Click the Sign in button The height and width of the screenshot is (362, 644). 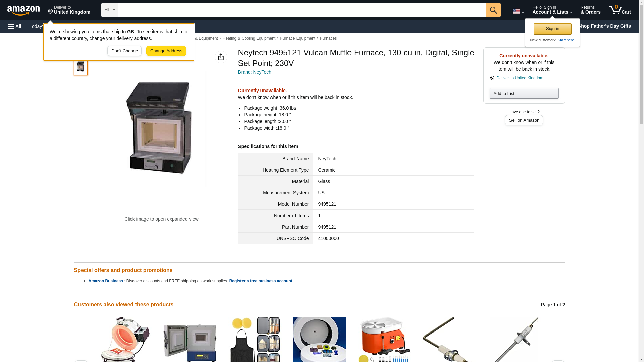[x=552, y=29]
